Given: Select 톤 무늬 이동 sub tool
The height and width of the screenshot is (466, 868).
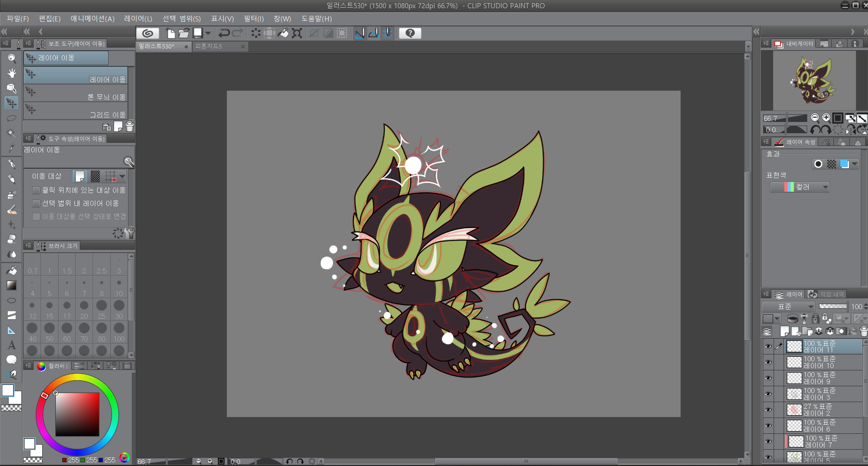Looking at the screenshot, I should coord(76,93).
